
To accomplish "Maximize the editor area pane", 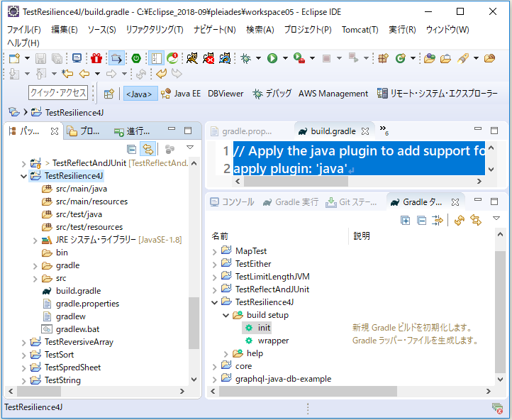I will (x=494, y=131).
